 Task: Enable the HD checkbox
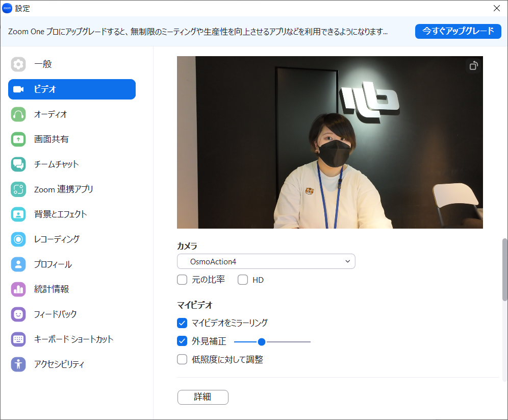point(243,280)
